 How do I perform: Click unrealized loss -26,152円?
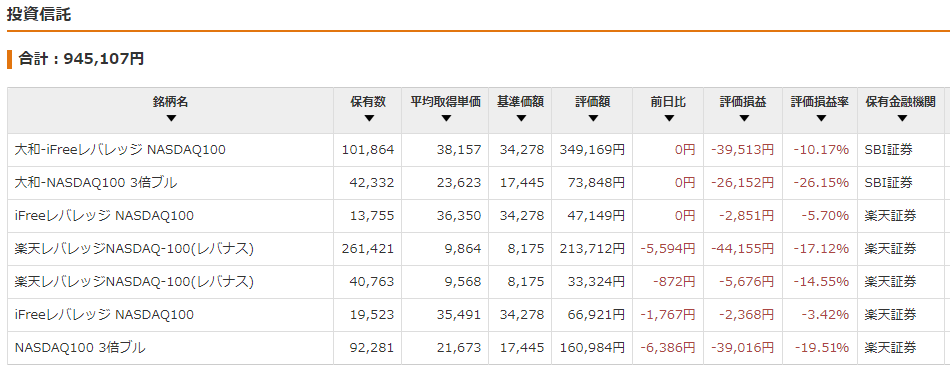tap(742, 182)
